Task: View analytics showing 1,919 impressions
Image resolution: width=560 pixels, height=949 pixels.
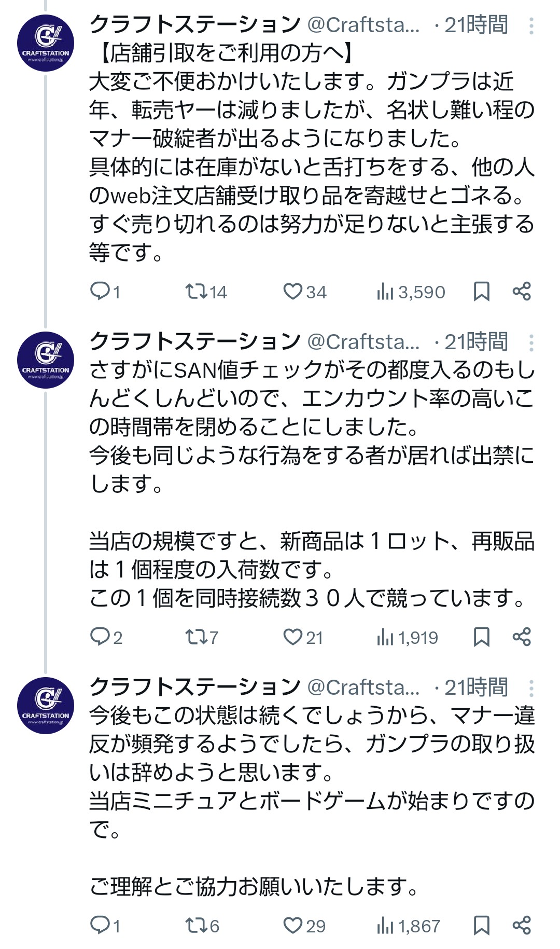Action: click(408, 637)
